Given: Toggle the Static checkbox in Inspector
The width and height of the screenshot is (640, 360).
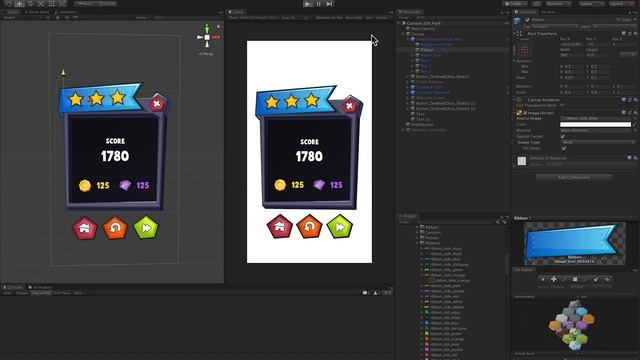Looking at the screenshot, I should [x=619, y=20].
